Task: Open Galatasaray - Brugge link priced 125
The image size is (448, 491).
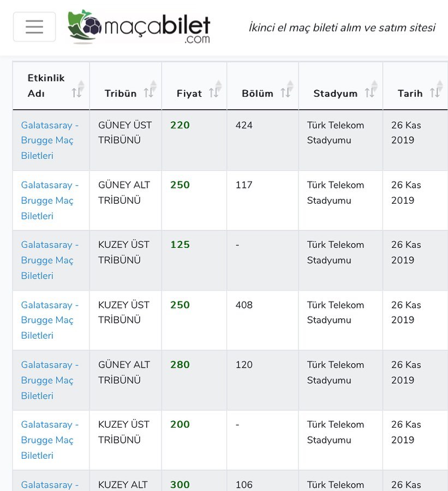Action: point(50,260)
